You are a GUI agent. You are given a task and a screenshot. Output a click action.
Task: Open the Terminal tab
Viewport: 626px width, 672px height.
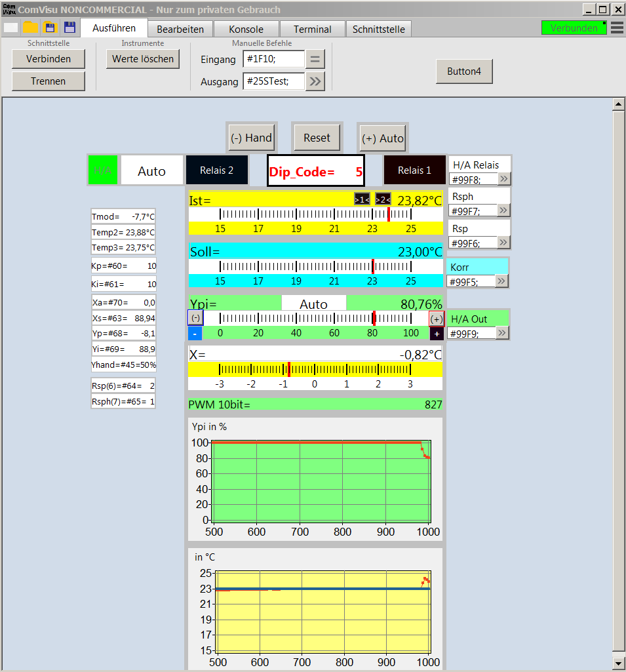pos(313,29)
